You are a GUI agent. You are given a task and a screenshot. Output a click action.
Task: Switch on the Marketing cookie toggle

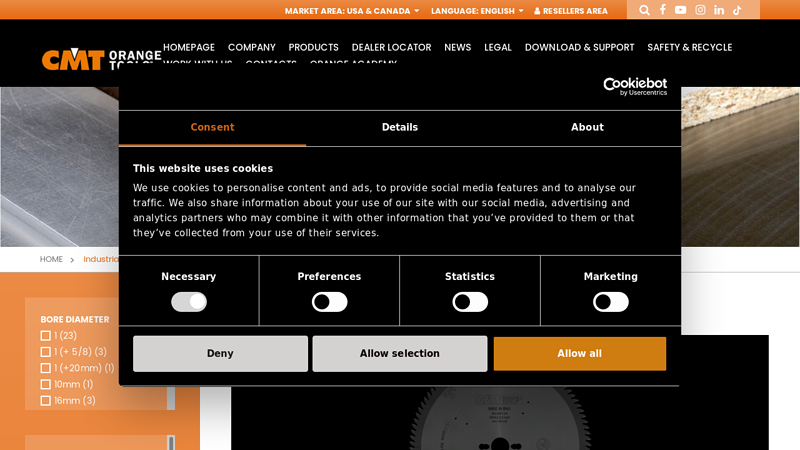610,302
